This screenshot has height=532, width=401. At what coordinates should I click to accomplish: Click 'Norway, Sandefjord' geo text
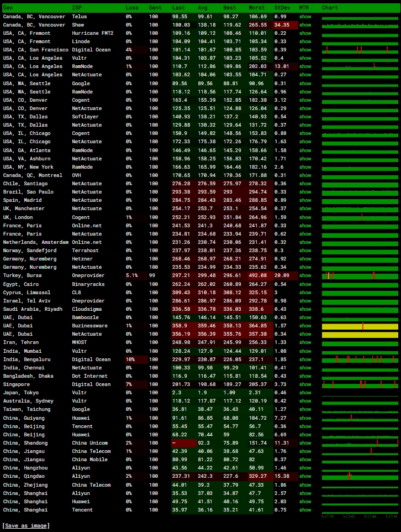click(30, 250)
